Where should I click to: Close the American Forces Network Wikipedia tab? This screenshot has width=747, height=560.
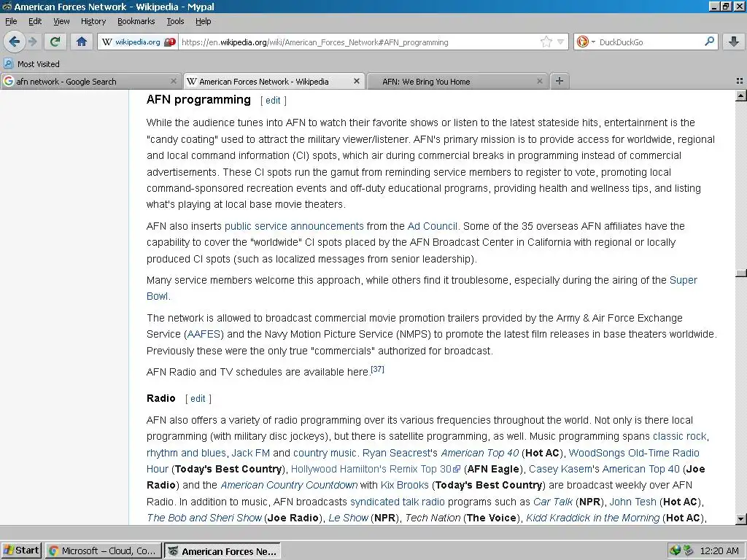[356, 82]
